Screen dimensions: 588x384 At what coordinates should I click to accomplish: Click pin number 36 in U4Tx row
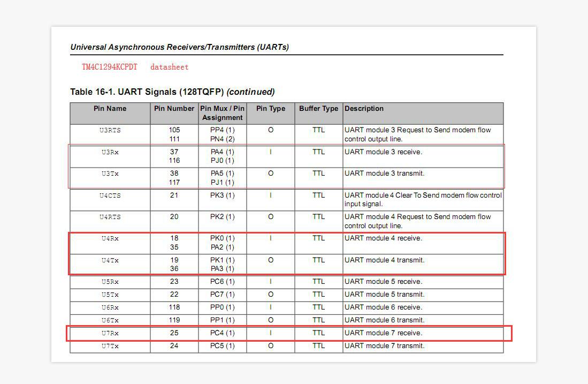click(x=174, y=269)
